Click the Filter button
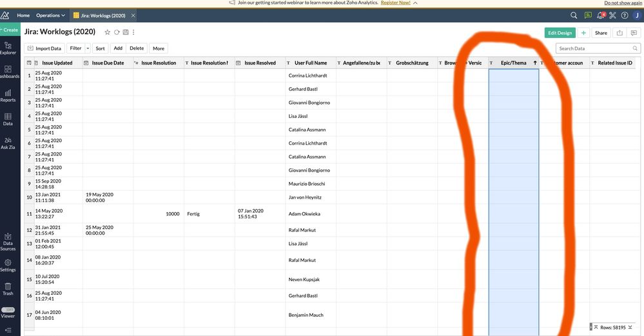 (x=75, y=48)
